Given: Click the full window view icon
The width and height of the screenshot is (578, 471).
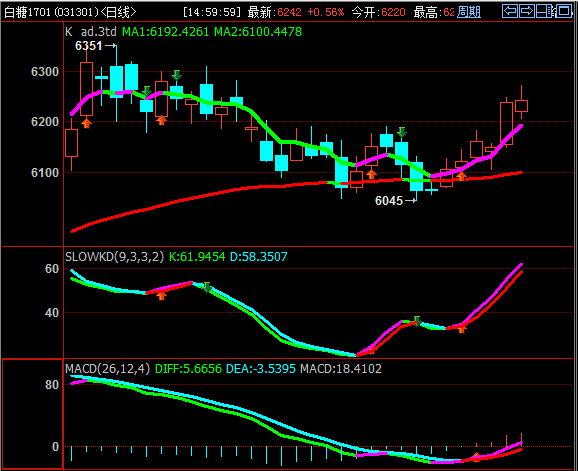Looking at the screenshot, I should pos(563,11).
